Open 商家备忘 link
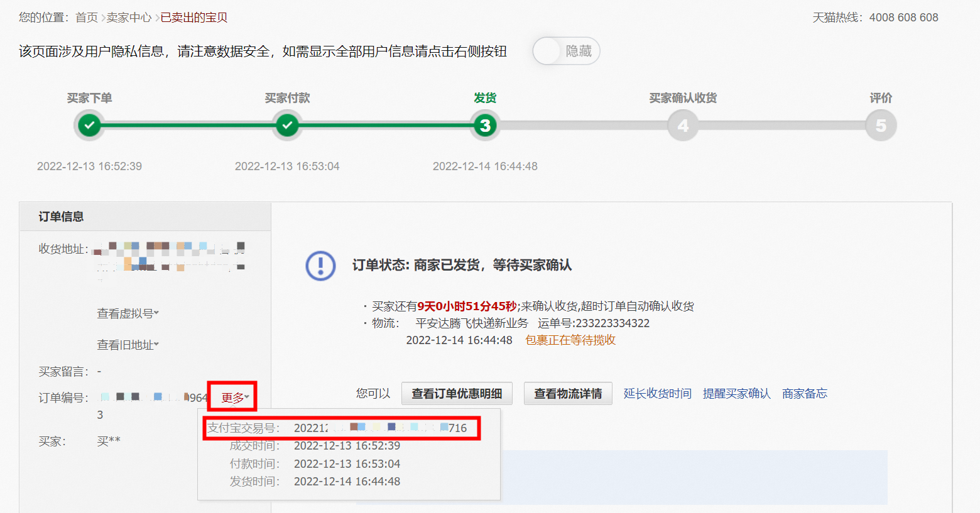980x513 pixels. point(805,394)
